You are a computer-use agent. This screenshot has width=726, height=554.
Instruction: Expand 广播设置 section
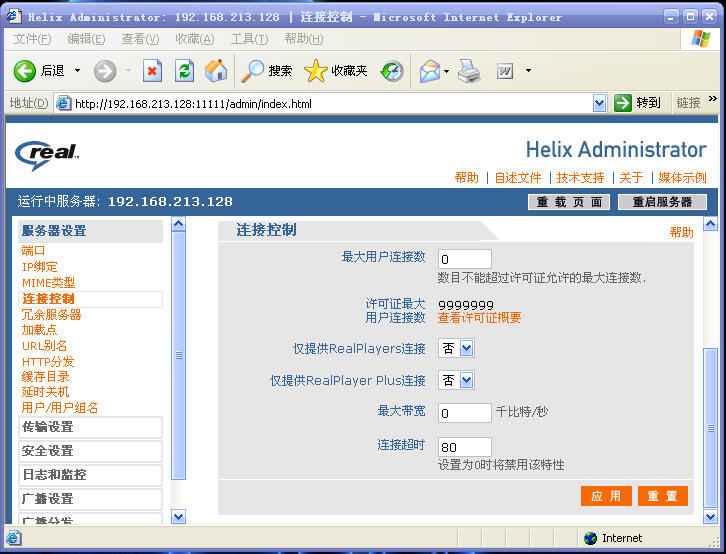tap(90, 499)
